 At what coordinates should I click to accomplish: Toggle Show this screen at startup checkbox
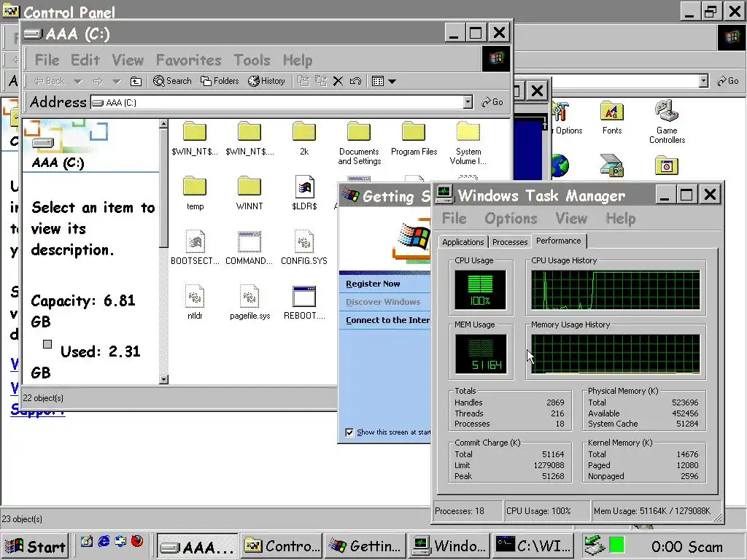click(x=349, y=432)
